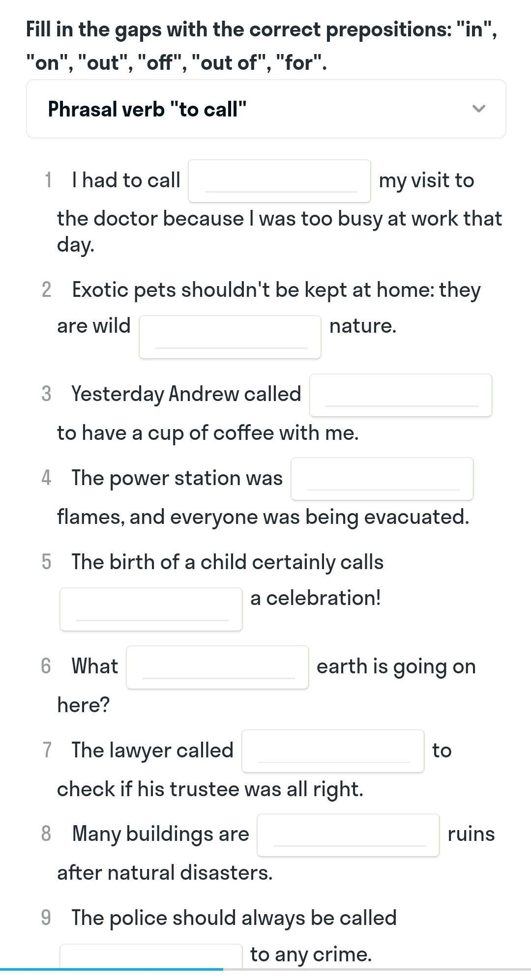Screen dimensions: 531x980
Task: Tap the sentence number 5
Action: [x=46, y=562]
